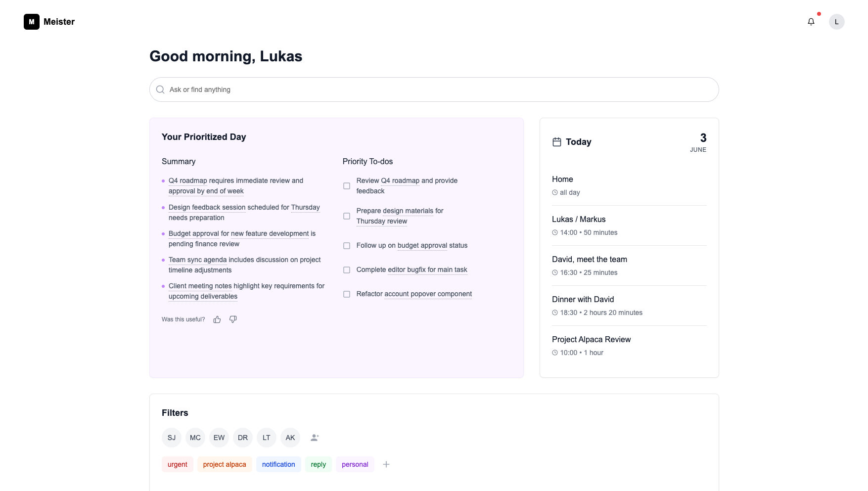Filter by person SJ avatar
868x491 pixels.
[x=172, y=438]
